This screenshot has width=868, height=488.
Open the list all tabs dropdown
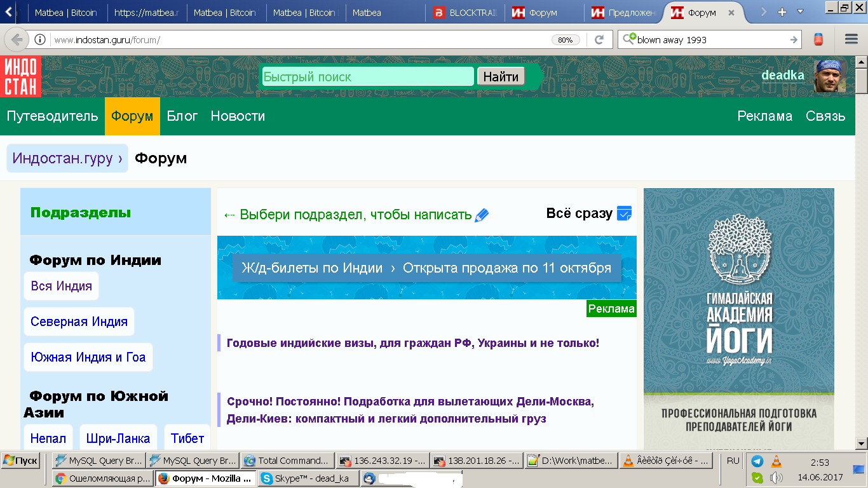coord(800,11)
